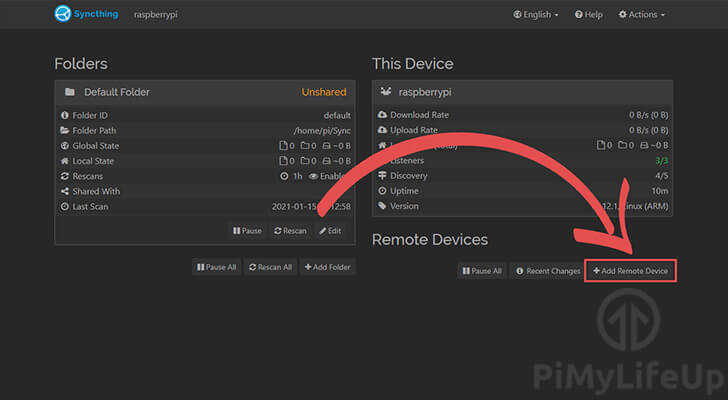
Task: Click the Syncthing logo icon
Action: pyautogui.click(x=62, y=14)
